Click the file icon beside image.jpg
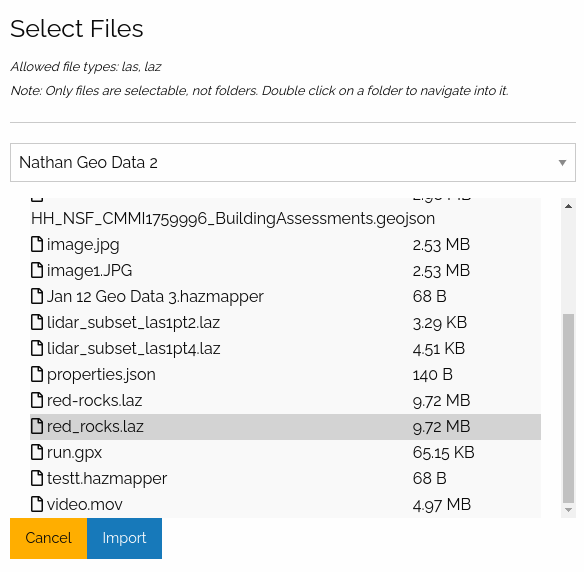 36,244
